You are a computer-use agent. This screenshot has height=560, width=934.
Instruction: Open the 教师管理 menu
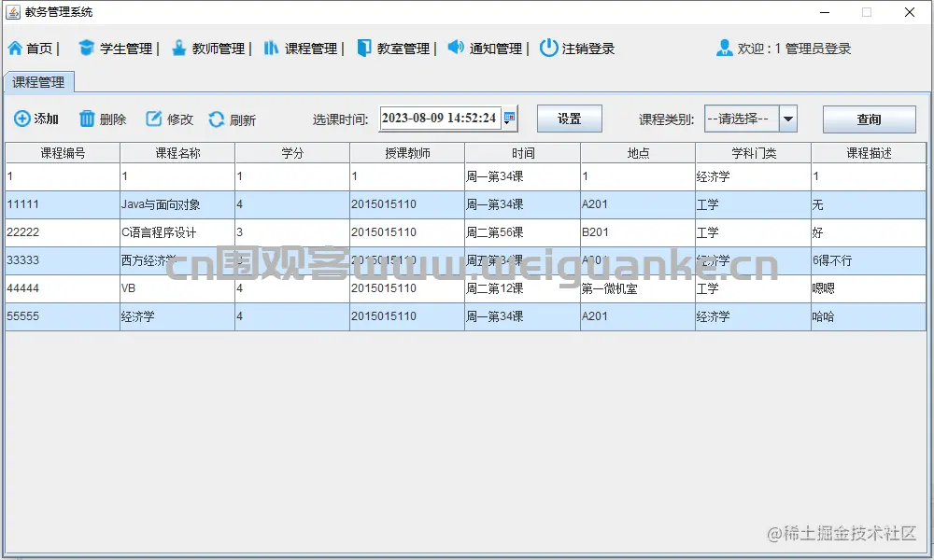[219, 49]
